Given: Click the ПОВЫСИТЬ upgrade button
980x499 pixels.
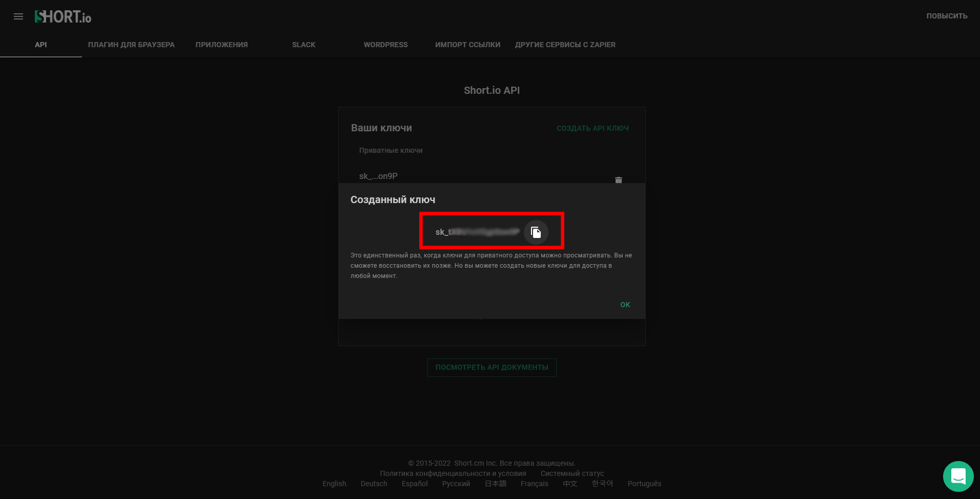Looking at the screenshot, I should (947, 16).
